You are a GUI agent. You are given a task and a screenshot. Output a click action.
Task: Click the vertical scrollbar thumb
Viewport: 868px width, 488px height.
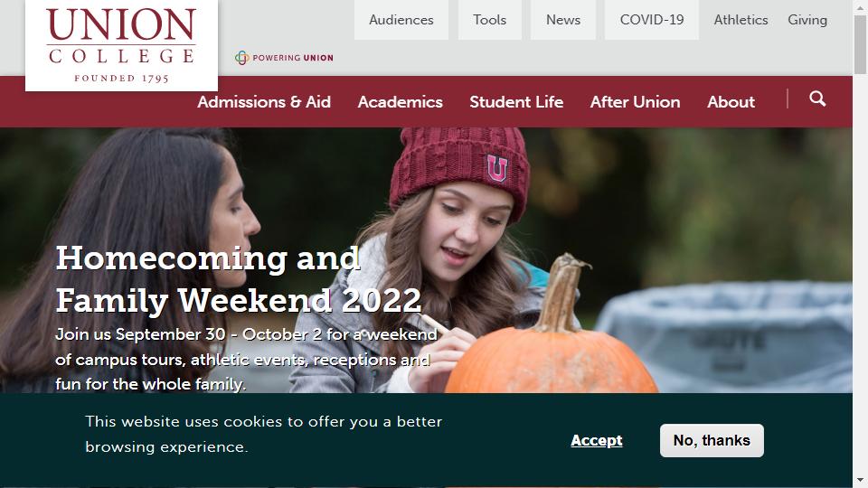[x=860, y=44]
